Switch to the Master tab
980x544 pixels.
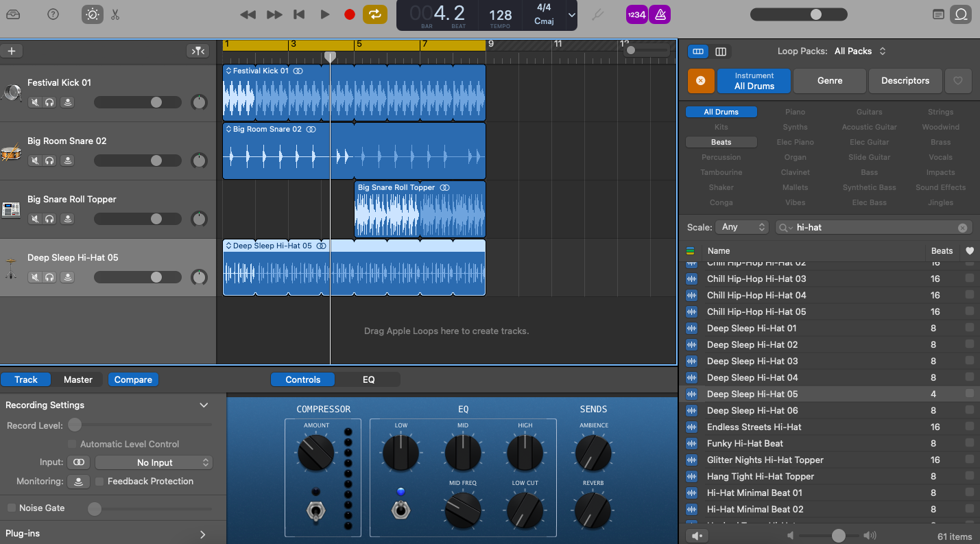[x=78, y=379]
